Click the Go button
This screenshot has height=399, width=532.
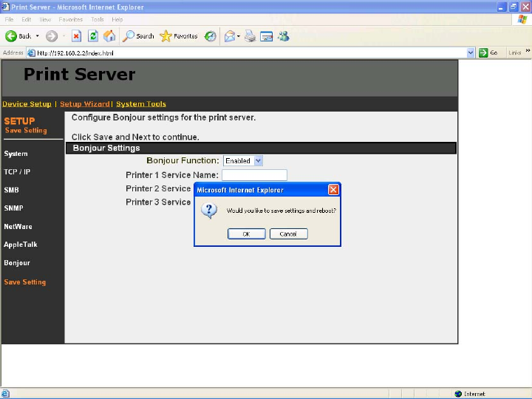488,52
